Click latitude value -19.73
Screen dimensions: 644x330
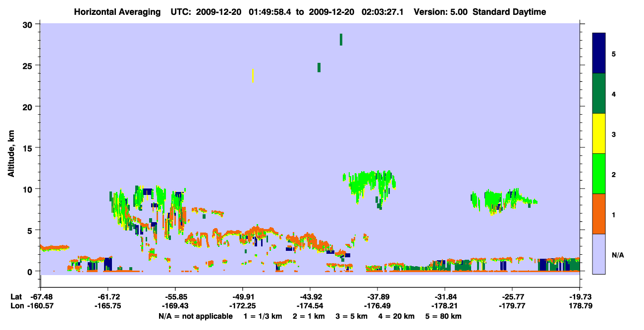coord(580,297)
